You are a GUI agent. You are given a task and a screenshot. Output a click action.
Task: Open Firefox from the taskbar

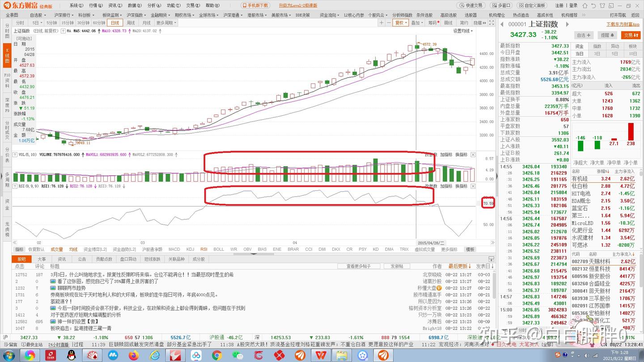point(133,356)
